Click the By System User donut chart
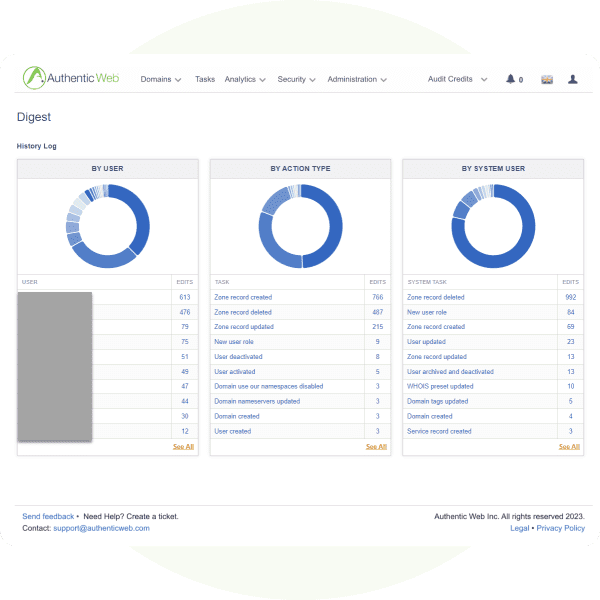The width and height of the screenshot is (600, 600). 492,226
